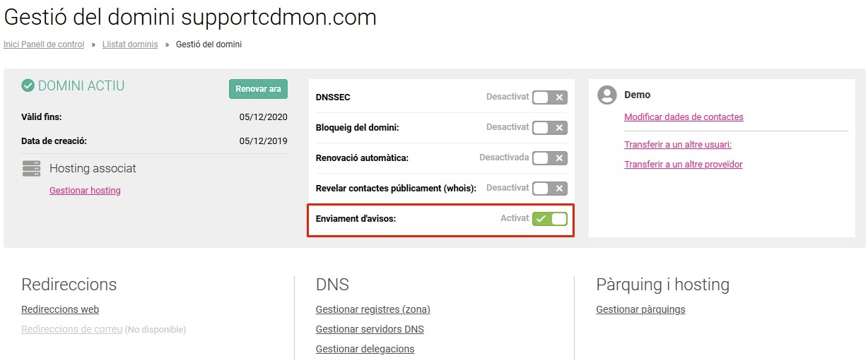This screenshot has height=363, width=868.
Task: Open Gestionar registres (zona)
Action: click(x=373, y=309)
